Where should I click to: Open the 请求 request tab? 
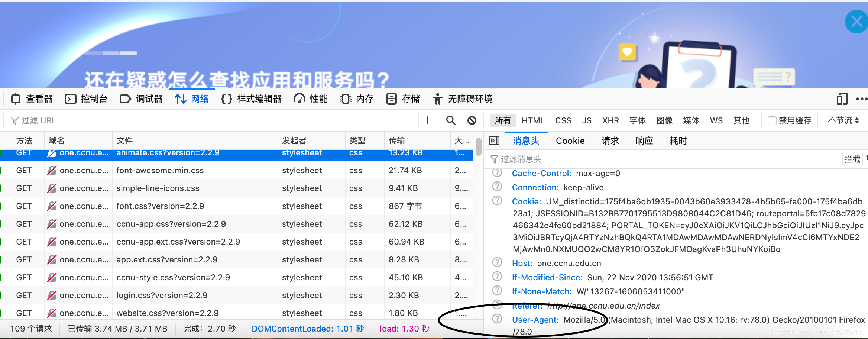pos(610,141)
